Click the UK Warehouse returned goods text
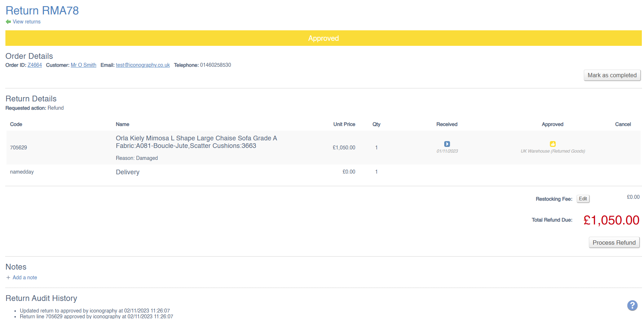The image size is (644, 319). [552, 151]
